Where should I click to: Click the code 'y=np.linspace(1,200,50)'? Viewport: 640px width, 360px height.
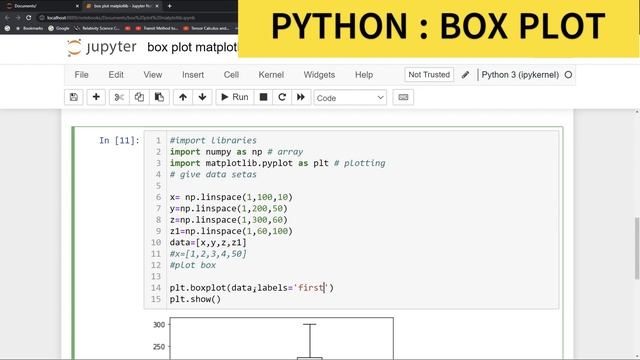pyautogui.click(x=229, y=209)
